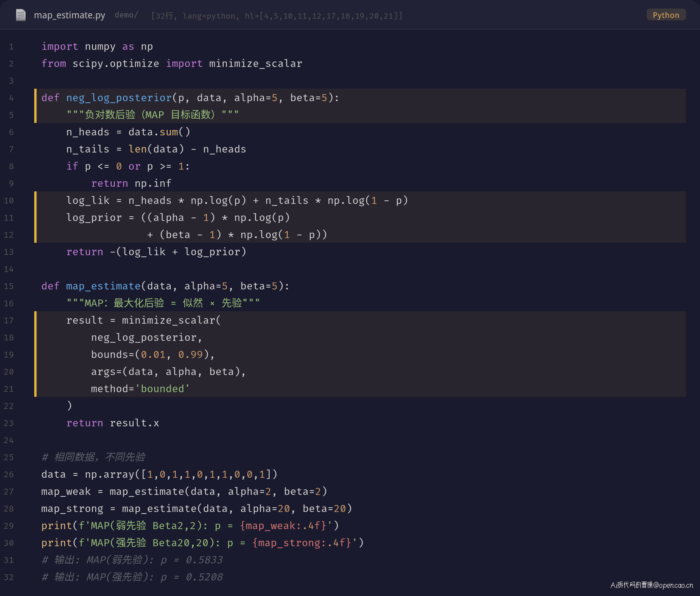Click the print line with '强先验 Beta20,20'
The image size is (700, 596).
(203, 543)
